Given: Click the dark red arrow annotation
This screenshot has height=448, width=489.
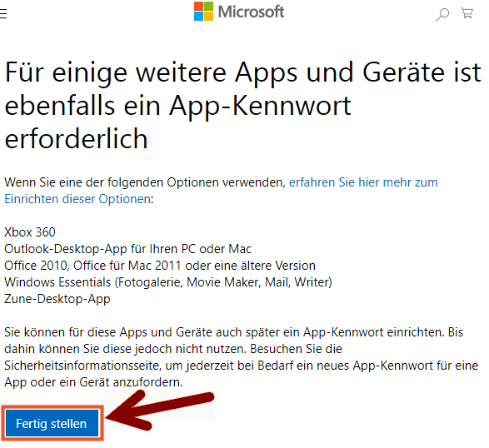Looking at the screenshot, I should click(x=161, y=411).
